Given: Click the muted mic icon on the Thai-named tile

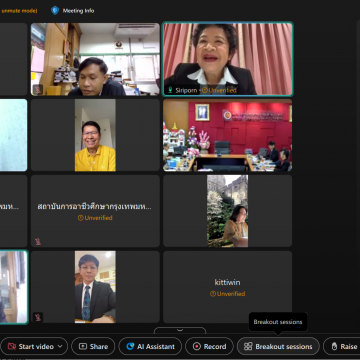Looking at the screenshot, I should tap(38, 241).
